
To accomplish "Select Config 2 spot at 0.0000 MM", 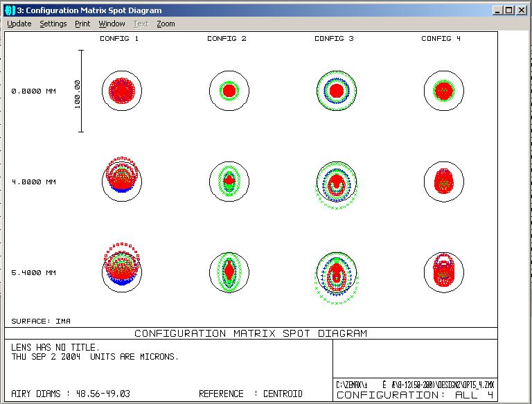I will click(x=229, y=91).
